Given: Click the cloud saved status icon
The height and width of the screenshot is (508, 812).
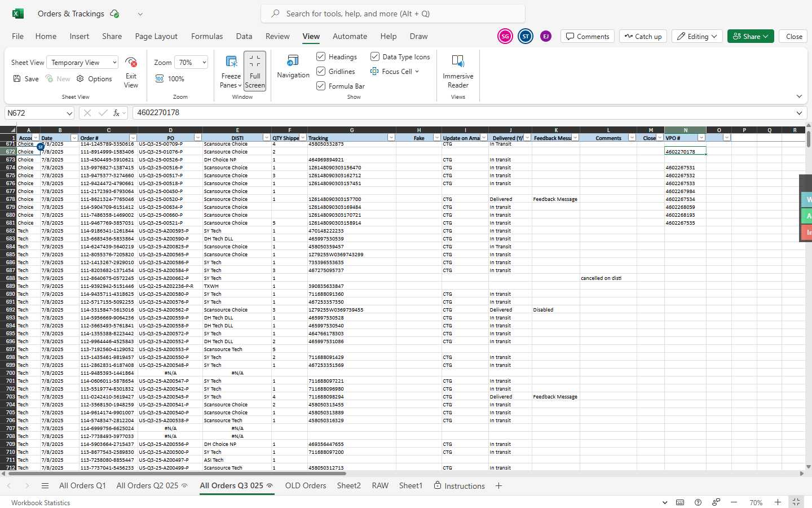Looking at the screenshot, I should 114,14.
